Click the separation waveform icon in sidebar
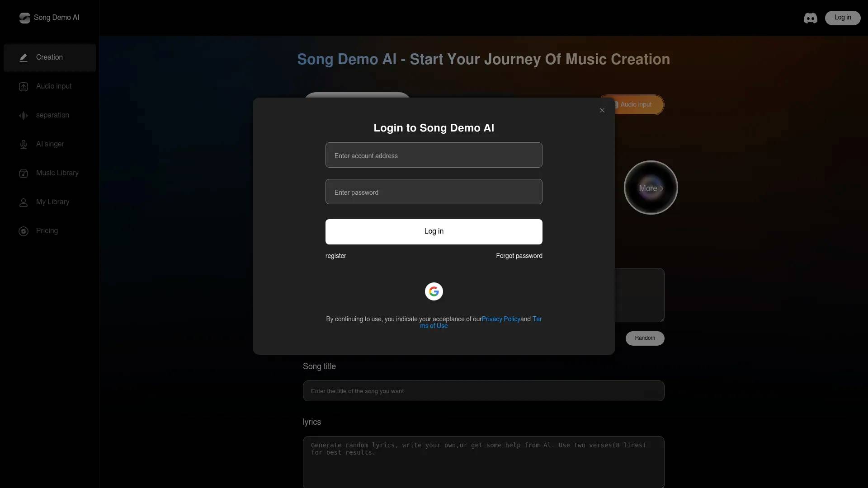Viewport: 868px width, 488px height. (23, 115)
